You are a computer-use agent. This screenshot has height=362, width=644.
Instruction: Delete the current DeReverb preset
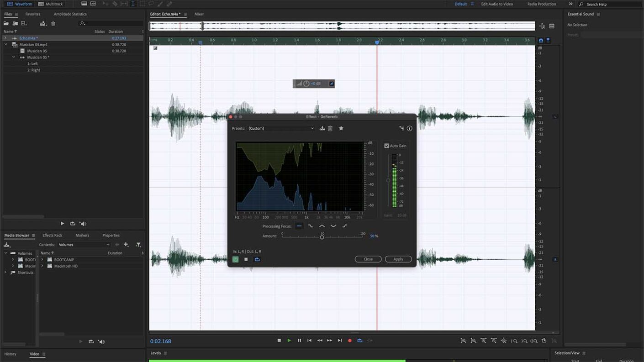(x=330, y=128)
